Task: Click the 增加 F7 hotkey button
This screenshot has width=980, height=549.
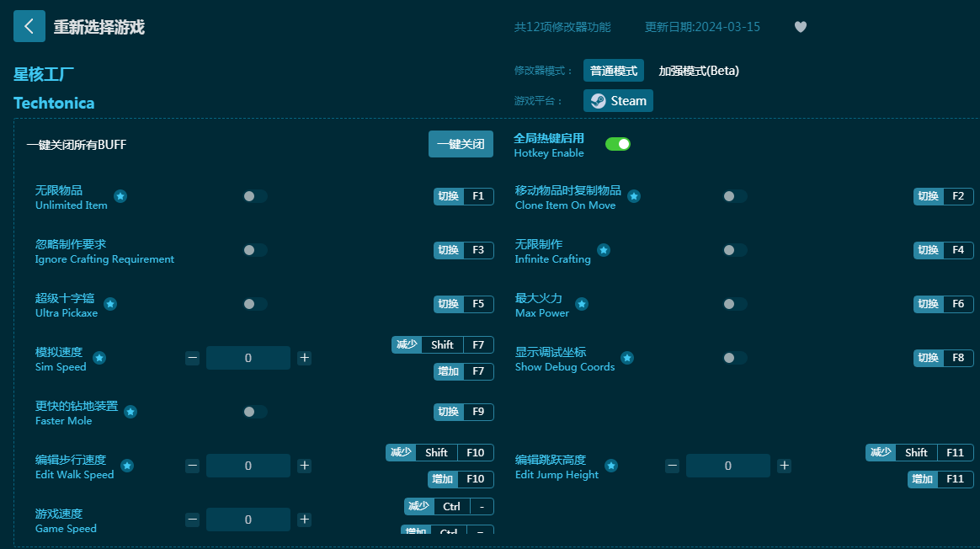Action: coord(464,371)
